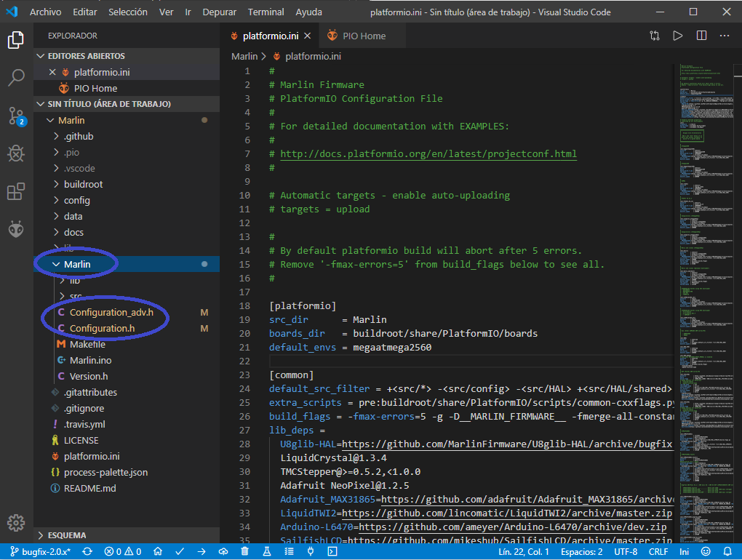This screenshot has height=560, width=742.
Task: Open the Debug view with the bug icon
Action: click(16, 153)
